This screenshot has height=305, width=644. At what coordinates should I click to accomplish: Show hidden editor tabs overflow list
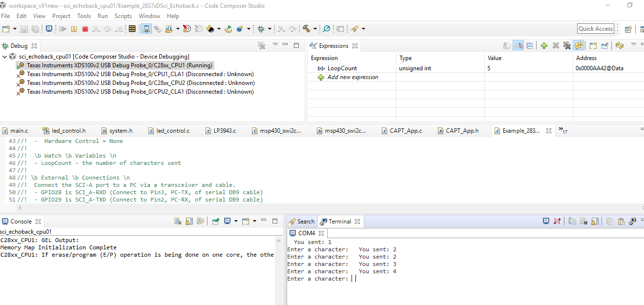562,130
